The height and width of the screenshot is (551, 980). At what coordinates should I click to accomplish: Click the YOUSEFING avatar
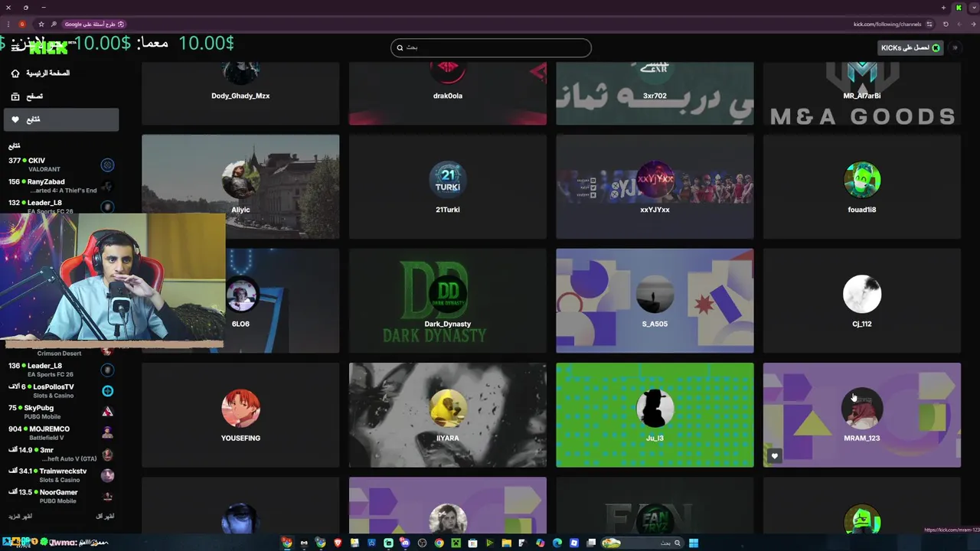(240, 408)
